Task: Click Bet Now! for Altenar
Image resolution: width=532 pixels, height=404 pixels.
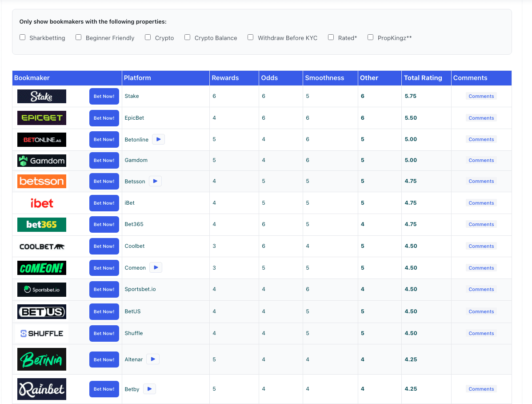Action: click(104, 360)
